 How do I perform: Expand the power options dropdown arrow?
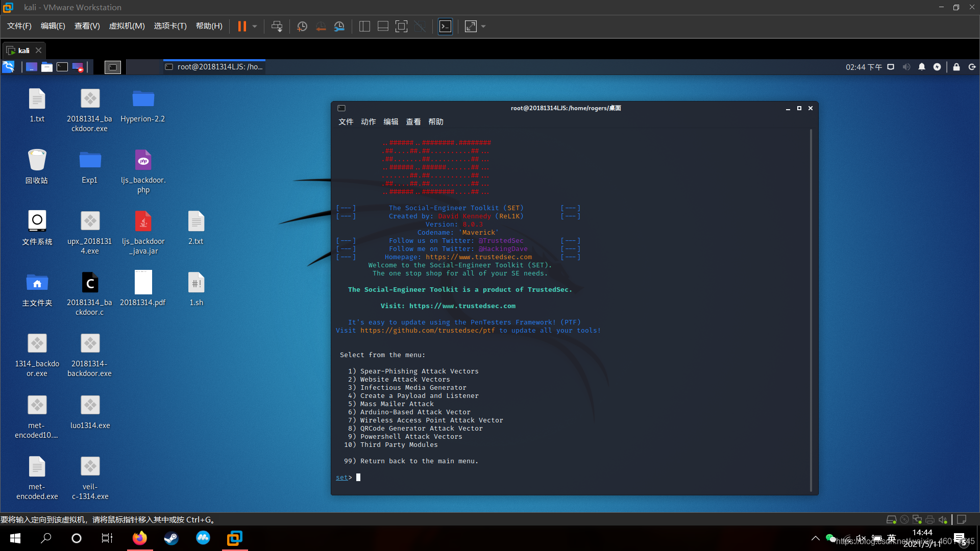[255, 27]
